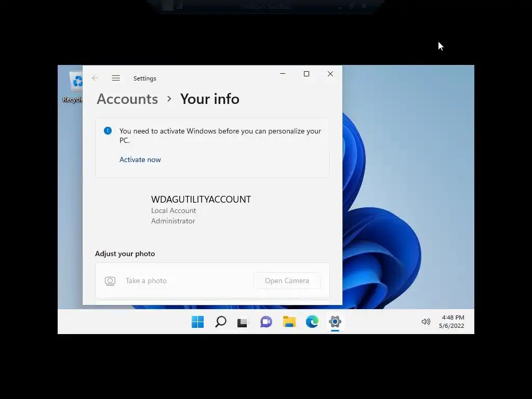Click the blue info icon in activation notice

tap(108, 130)
